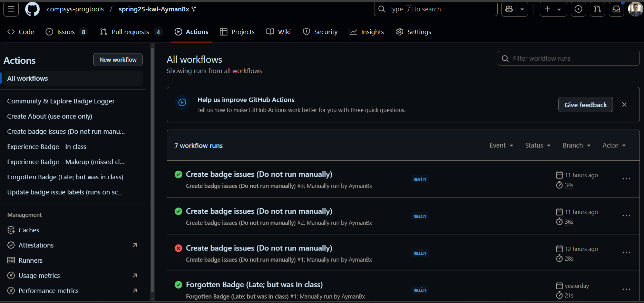
Task: Switch to the Pull requests tab
Action: [x=131, y=32]
